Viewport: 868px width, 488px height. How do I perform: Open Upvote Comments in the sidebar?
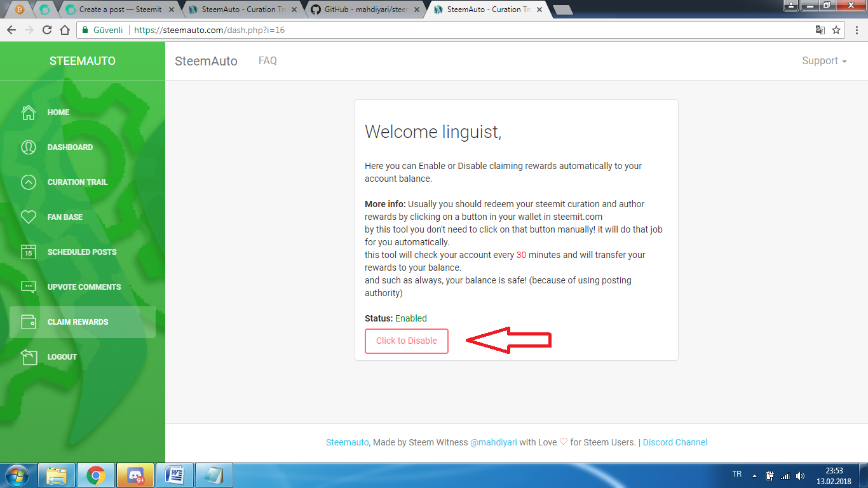(83, 287)
